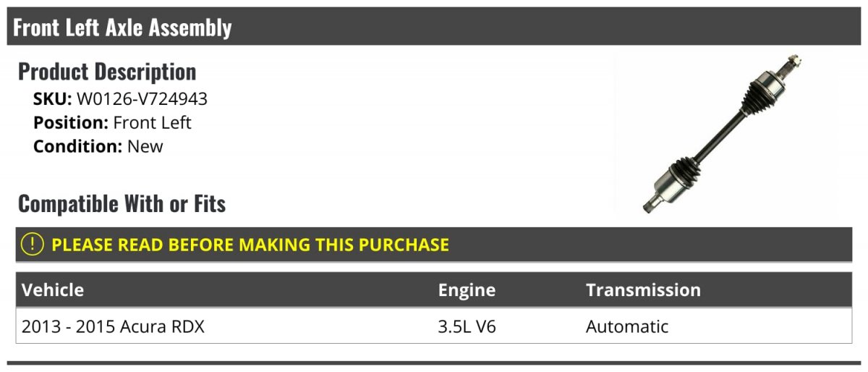The width and height of the screenshot is (868, 372).
Task: Select the 2013 - 2015 Acura RDX cell
Action: coord(114,326)
